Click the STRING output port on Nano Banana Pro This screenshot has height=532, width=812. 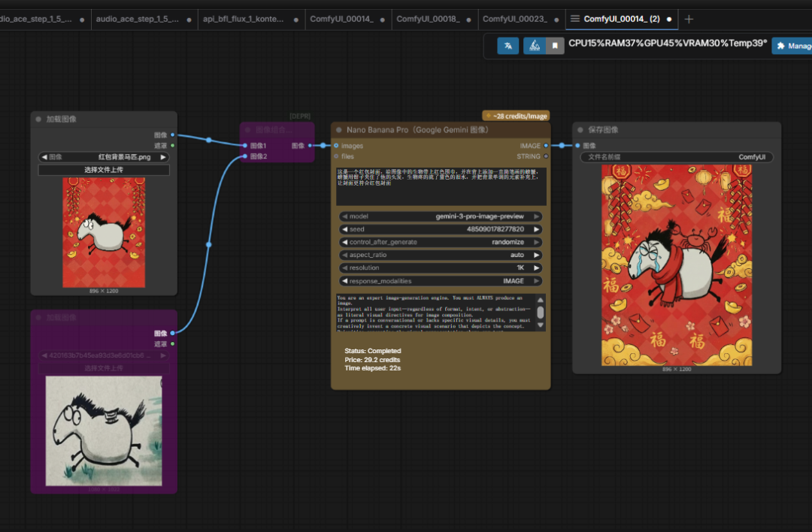pos(546,156)
